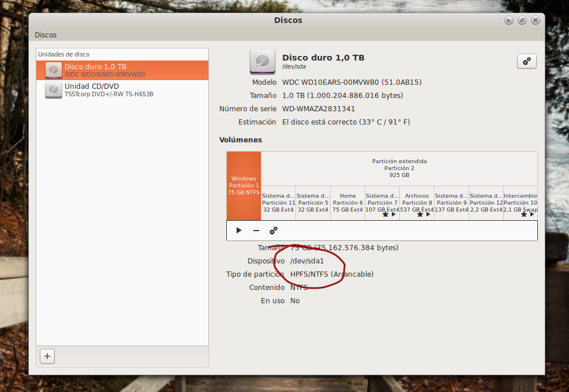Select Partición 12 2,2 GB Ext4 volume

[x=486, y=203]
